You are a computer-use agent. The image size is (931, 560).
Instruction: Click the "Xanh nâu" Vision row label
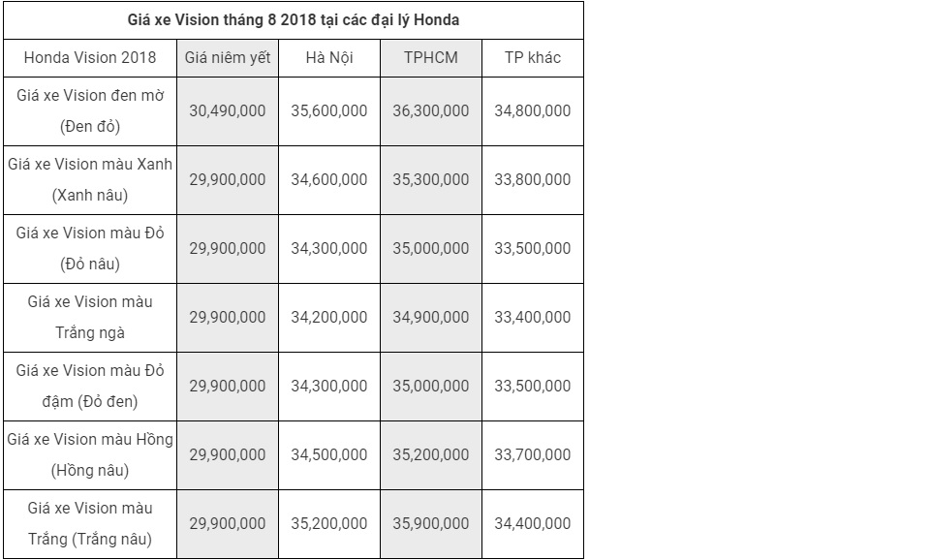point(90,179)
